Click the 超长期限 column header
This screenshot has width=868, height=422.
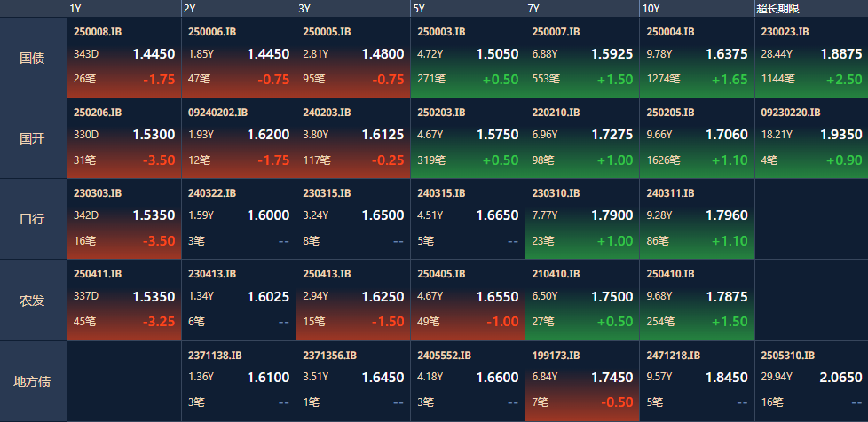point(810,9)
